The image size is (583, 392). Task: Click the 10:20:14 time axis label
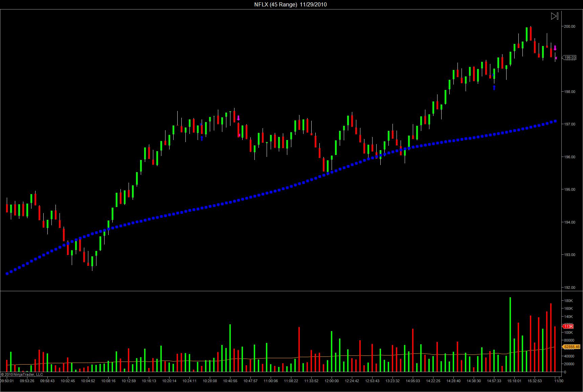click(169, 381)
